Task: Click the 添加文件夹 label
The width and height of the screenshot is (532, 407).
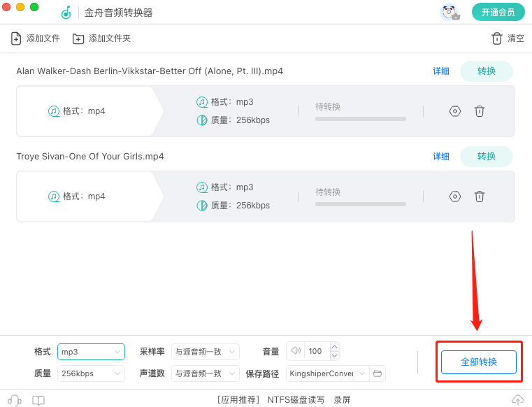Action: [x=110, y=38]
